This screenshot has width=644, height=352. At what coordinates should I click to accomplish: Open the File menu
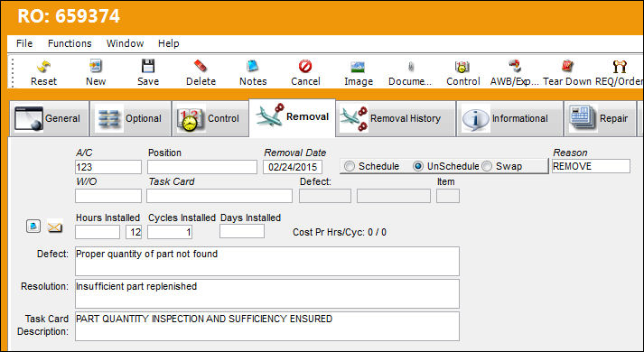24,43
